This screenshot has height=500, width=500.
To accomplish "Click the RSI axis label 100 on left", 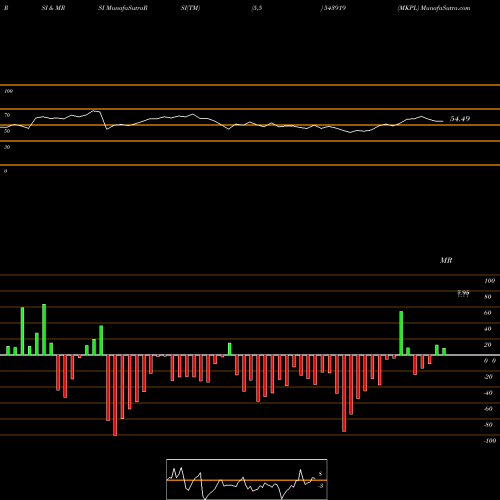I will [8, 91].
